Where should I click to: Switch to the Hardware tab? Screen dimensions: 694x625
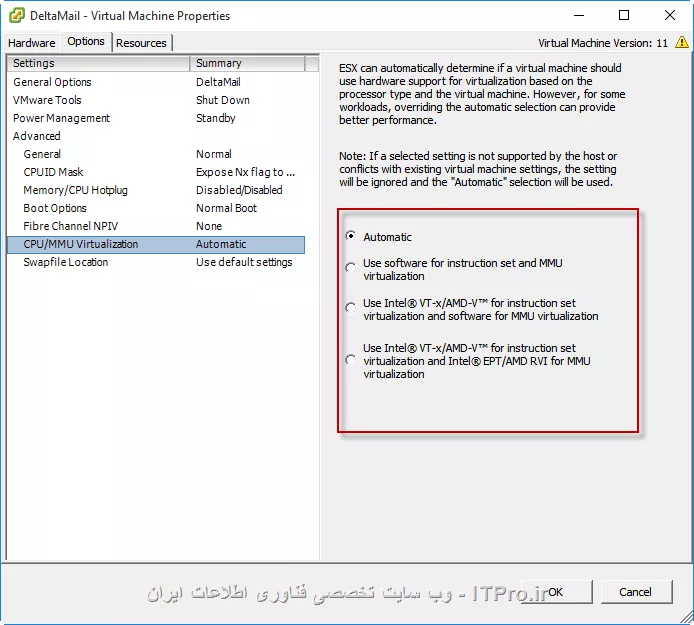[32, 43]
